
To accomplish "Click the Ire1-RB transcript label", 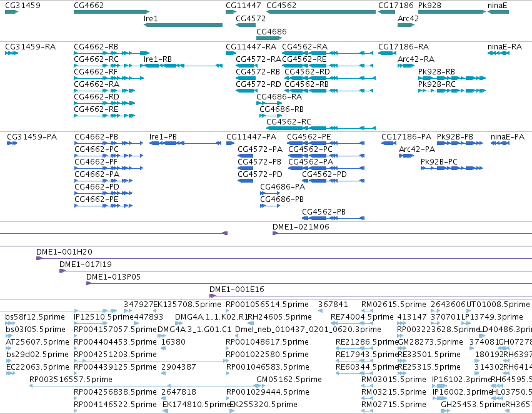I will coord(158,59).
